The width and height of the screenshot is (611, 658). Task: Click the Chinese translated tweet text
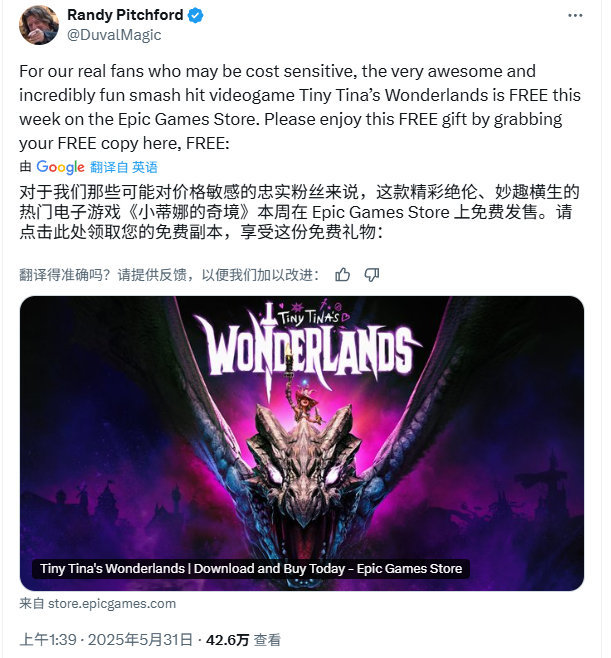(x=299, y=212)
